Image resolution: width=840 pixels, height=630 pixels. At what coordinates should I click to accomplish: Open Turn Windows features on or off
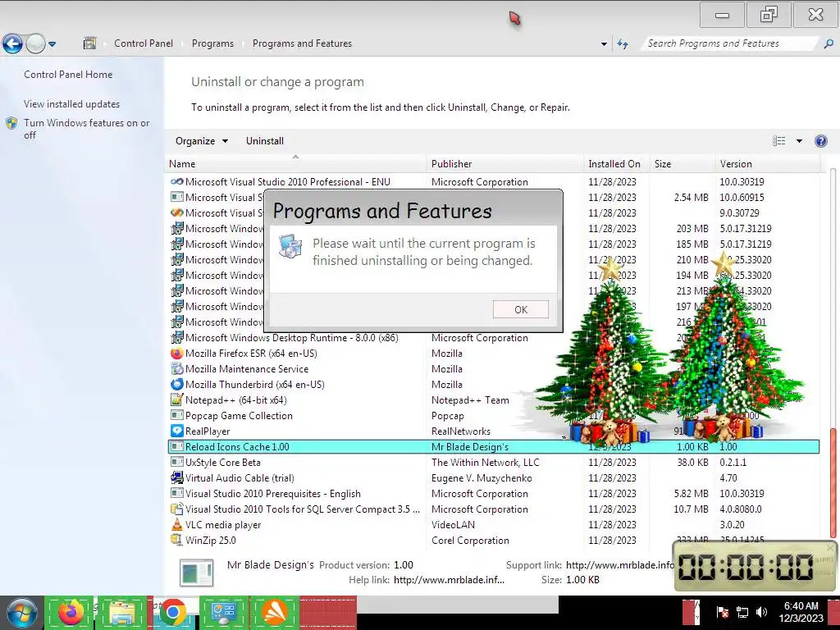tap(86, 129)
